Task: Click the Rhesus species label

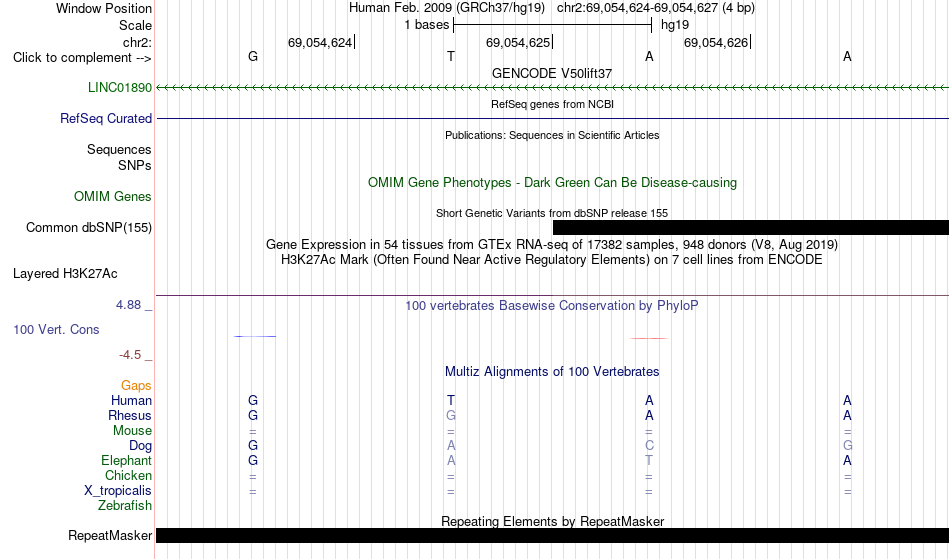Action: [x=130, y=415]
